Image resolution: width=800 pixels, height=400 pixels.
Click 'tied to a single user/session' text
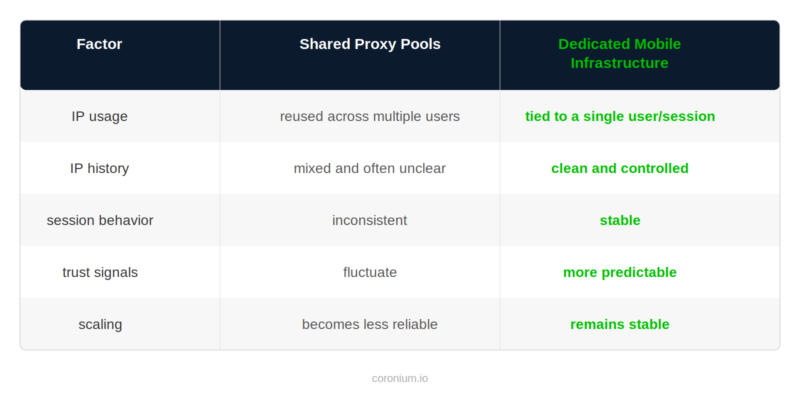pos(620,116)
